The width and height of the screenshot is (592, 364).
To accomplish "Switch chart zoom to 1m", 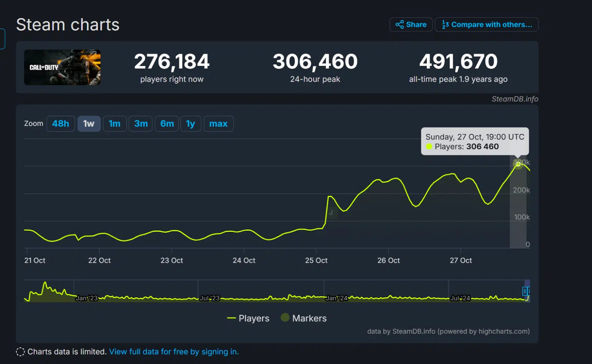I will click(114, 124).
